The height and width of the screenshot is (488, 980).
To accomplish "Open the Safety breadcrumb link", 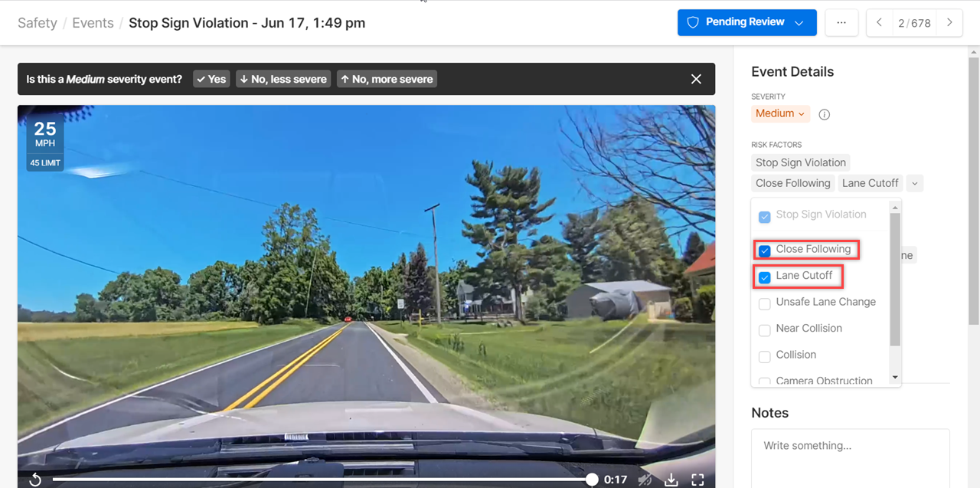I will (x=38, y=23).
